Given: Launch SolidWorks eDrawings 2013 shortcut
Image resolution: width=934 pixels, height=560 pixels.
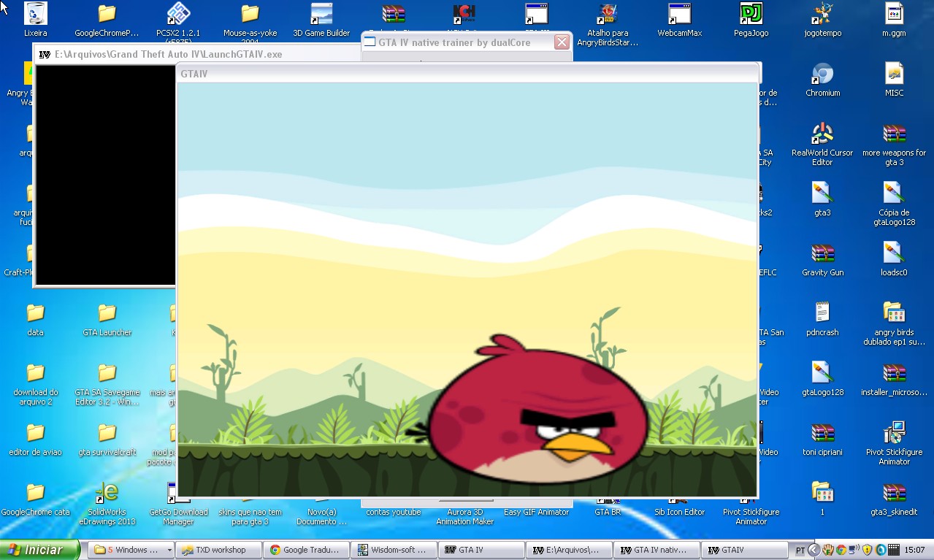Looking at the screenshot, I should [x=107, y=493].
